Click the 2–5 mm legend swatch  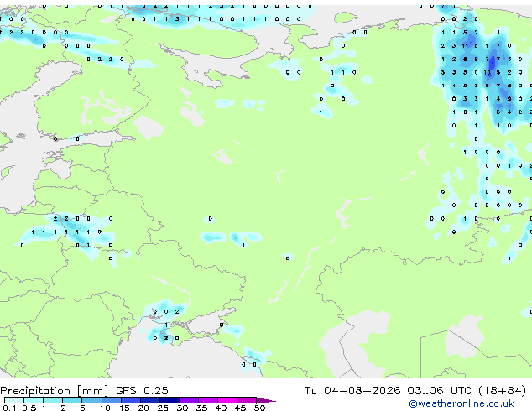(72, 400)
